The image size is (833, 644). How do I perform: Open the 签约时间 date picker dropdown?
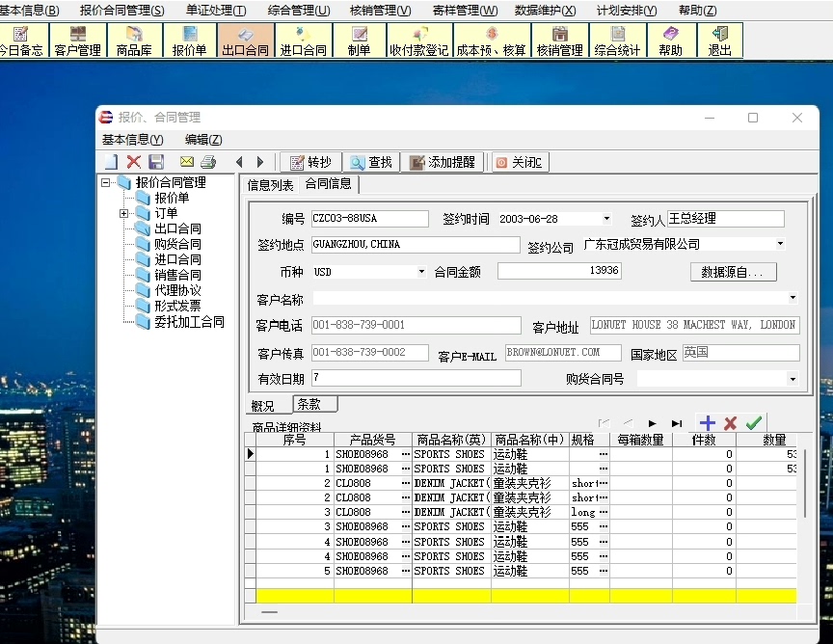(x=606, y=219)
